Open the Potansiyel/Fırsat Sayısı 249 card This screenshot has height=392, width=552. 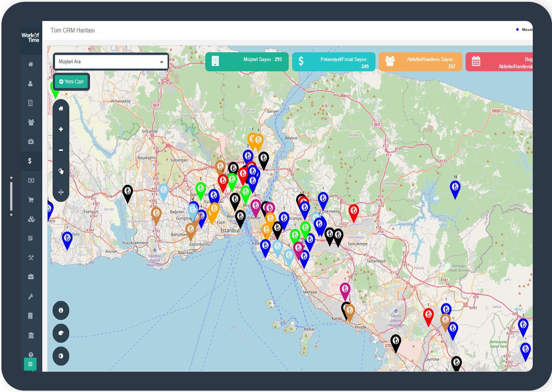pyautogui.click(x=334, y=62)
